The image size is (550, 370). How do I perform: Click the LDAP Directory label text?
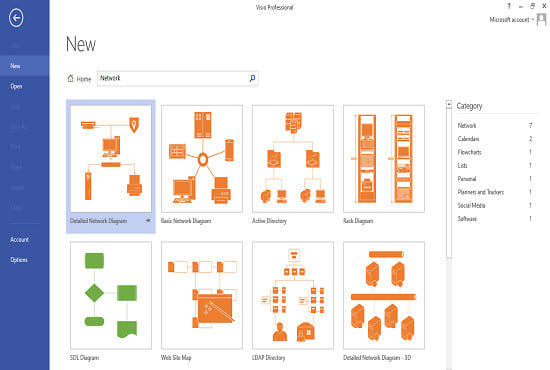coord(269,358)
